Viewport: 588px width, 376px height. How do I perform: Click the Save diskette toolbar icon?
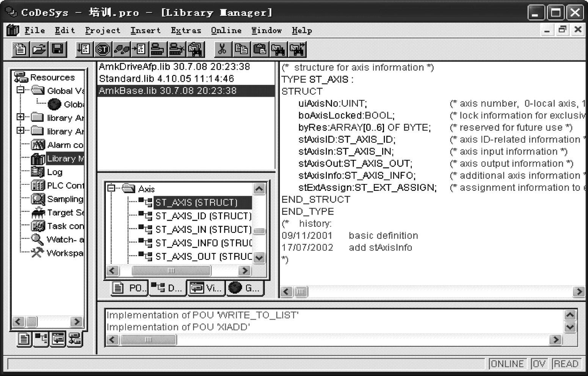(58, 49)
